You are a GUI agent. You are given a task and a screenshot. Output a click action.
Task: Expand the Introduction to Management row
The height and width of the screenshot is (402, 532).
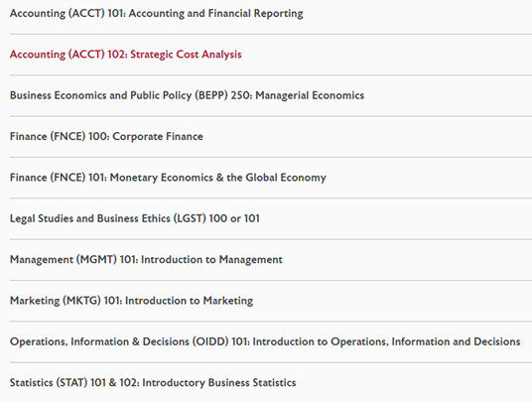pyautogui.click(x=271, y=260)
